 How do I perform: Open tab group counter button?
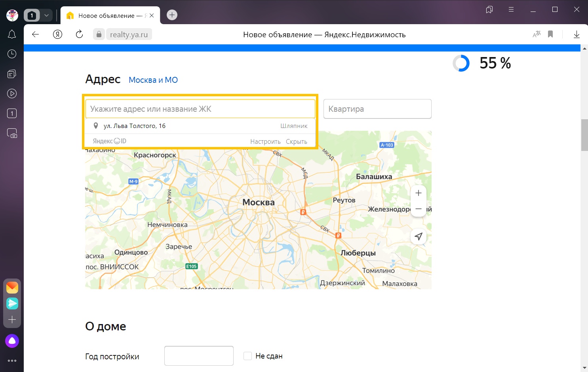pos(32,15)
